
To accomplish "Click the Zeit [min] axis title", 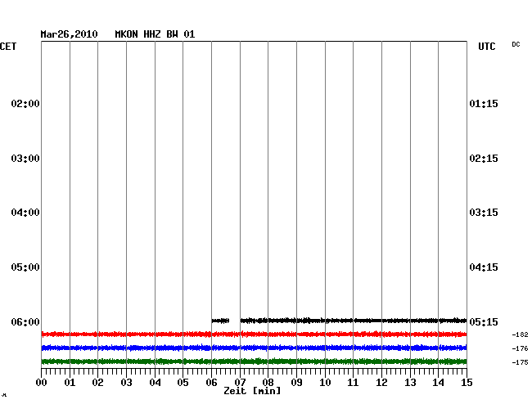I will pos(252,391).
